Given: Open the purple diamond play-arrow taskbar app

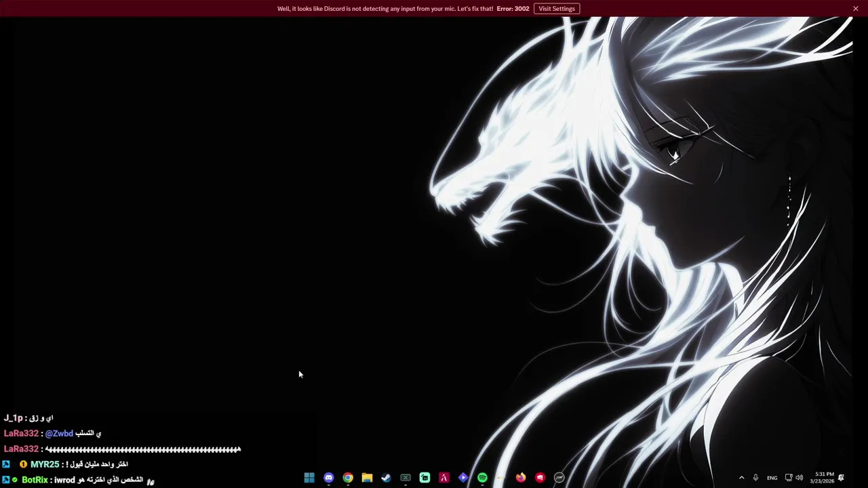Looking at the screenshot, I should pos(463,478).
